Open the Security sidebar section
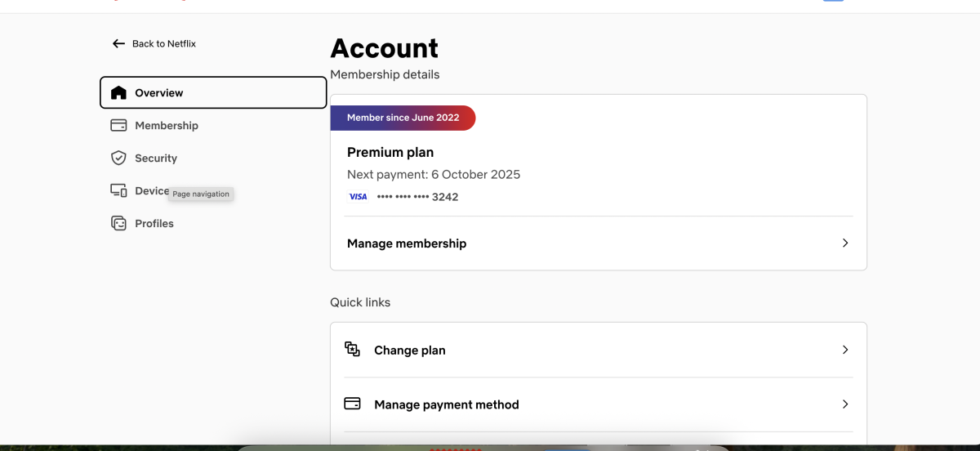Image resolution: width=980 pixels, height=451 pixels. 156,159
